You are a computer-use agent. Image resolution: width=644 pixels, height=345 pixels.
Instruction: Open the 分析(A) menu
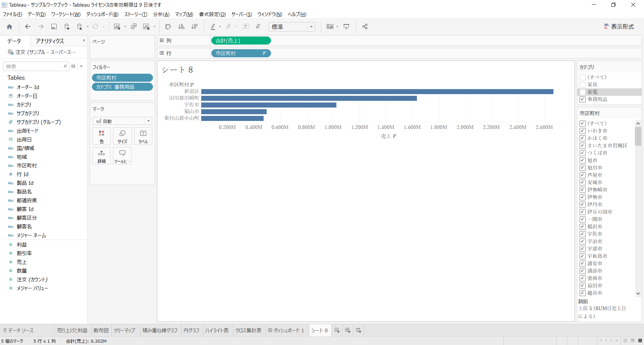click(161, 14)
